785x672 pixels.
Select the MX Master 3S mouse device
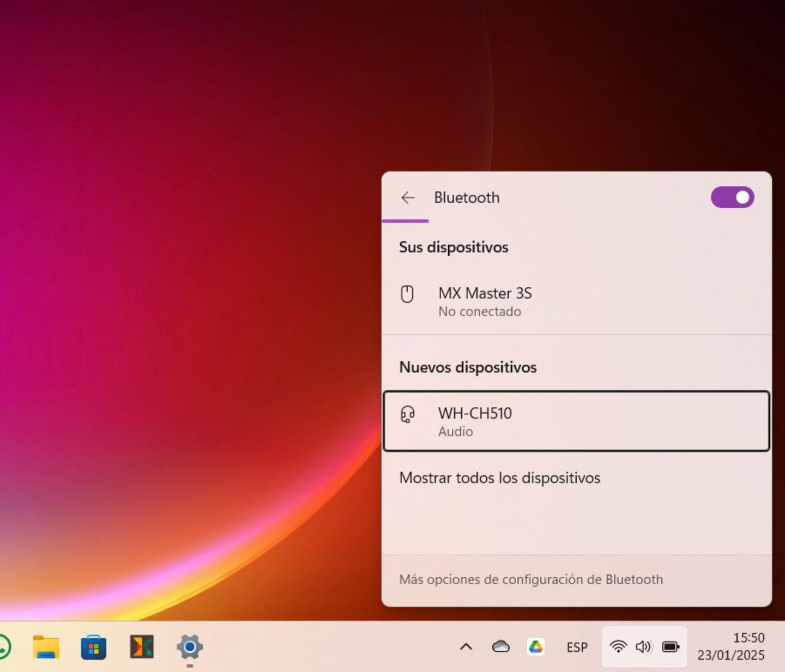click(x=577, y=301)
